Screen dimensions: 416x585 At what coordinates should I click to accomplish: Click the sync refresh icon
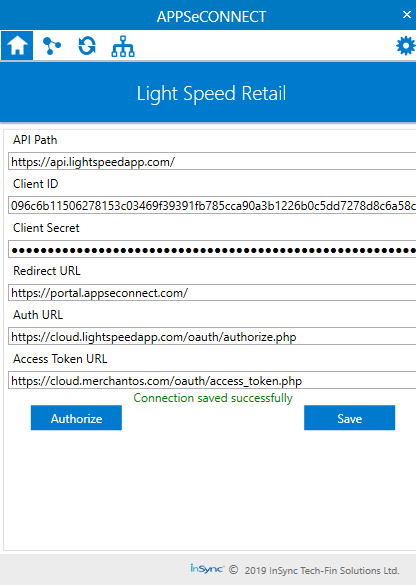coord(87,46)
